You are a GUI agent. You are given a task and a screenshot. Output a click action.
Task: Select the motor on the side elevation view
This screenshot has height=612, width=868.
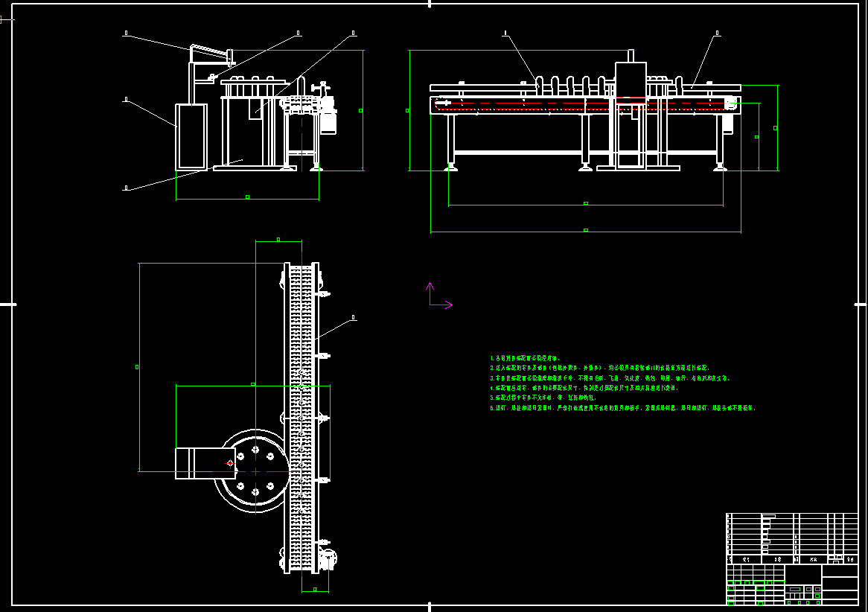(x=328, y=122)
